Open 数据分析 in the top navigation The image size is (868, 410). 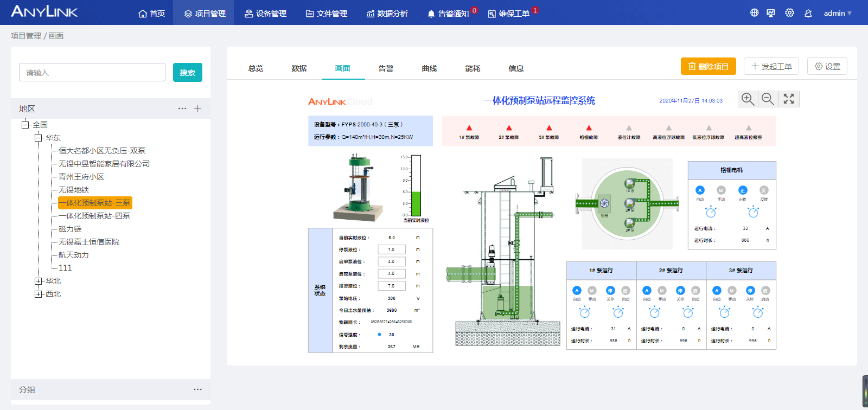(387, 13)
